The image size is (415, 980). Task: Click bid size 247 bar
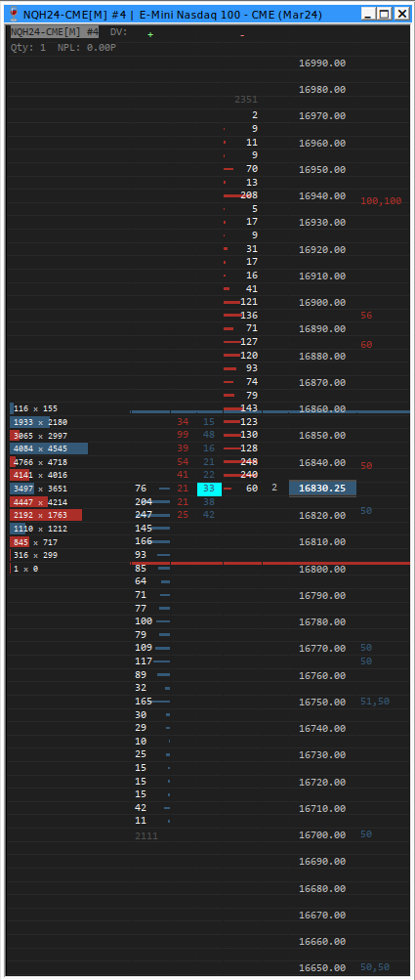click(152, 515)
